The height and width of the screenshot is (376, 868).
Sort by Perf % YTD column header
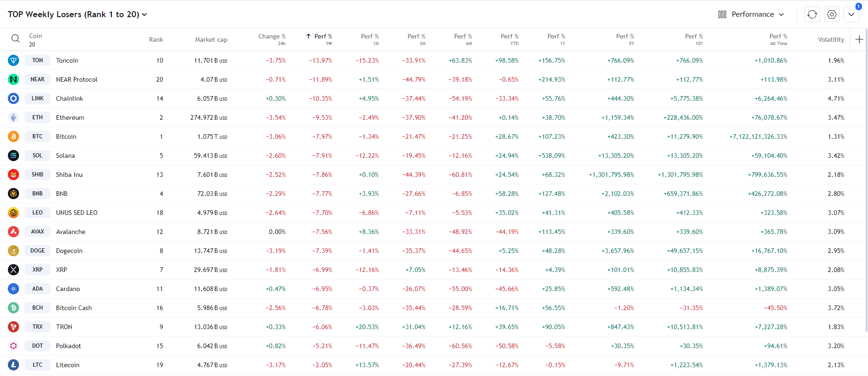(509, 39)
